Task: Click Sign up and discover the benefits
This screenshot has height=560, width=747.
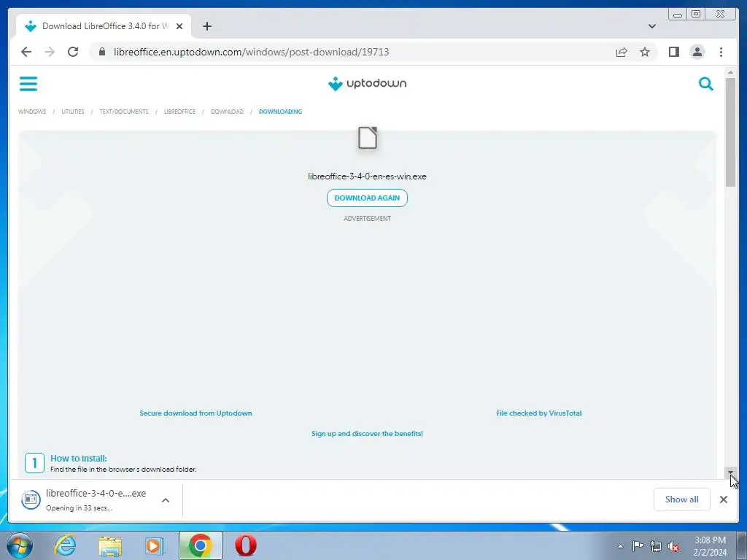Action: (367, 434)
